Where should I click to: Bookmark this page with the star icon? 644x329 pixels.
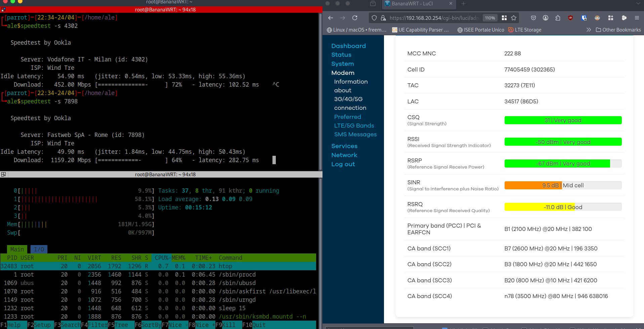pyautogui.click(x=514, y=18)
